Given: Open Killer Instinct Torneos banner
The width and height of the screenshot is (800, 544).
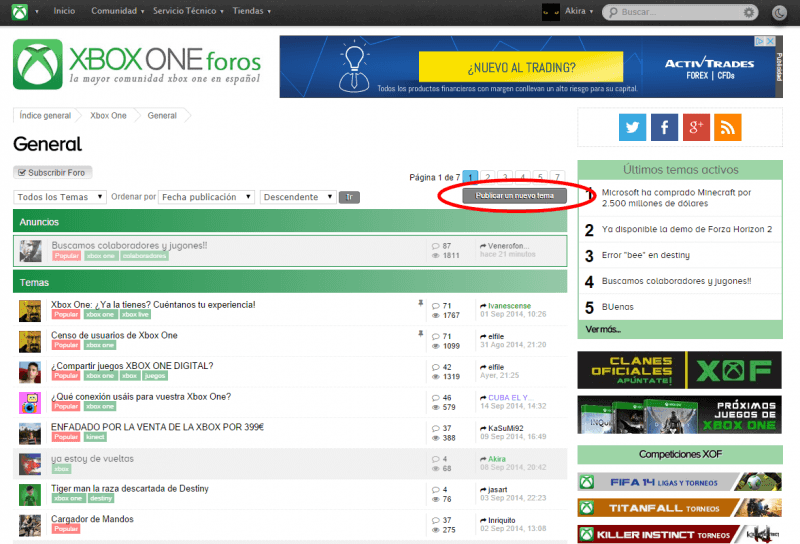Looking at the screenshot, I should point(680,534).
